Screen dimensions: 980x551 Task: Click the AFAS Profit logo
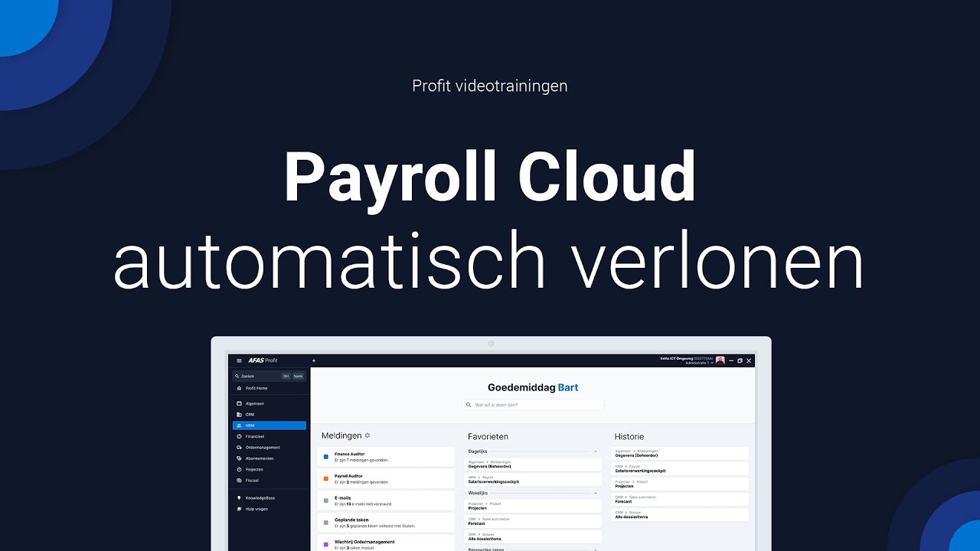tap(263, 360)
